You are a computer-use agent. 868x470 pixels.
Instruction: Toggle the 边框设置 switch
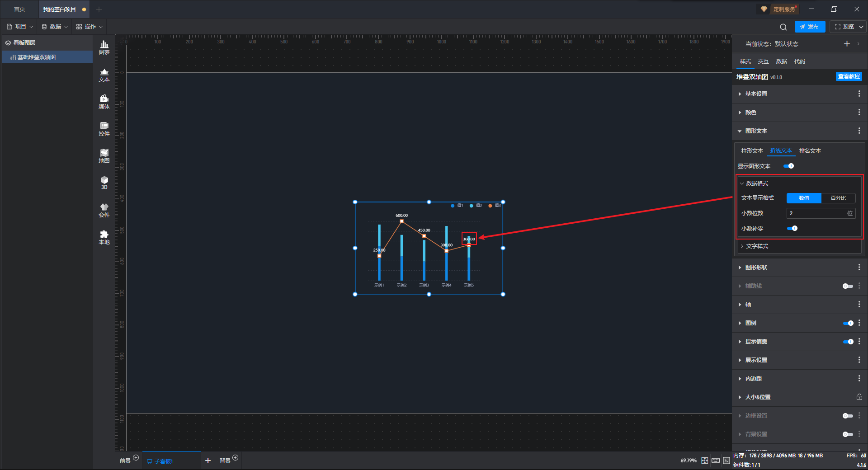tap(848, 416)
